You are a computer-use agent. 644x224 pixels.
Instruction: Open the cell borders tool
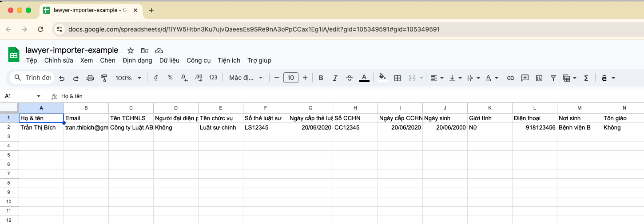(x=398, y=78)
